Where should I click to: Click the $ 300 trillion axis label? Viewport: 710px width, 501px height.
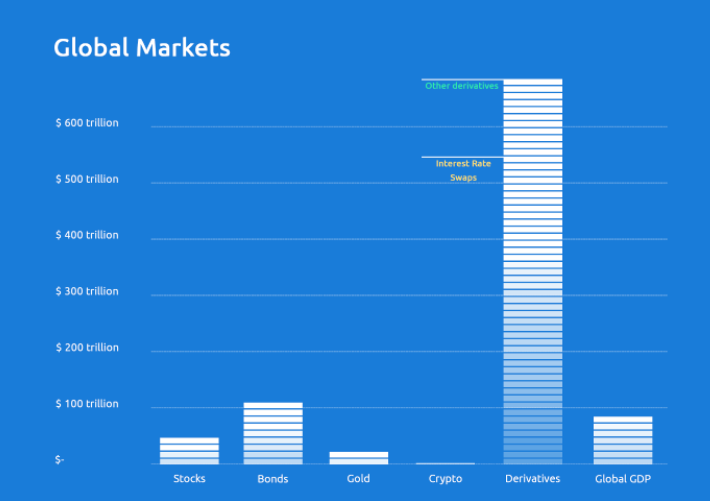point(87,291)
